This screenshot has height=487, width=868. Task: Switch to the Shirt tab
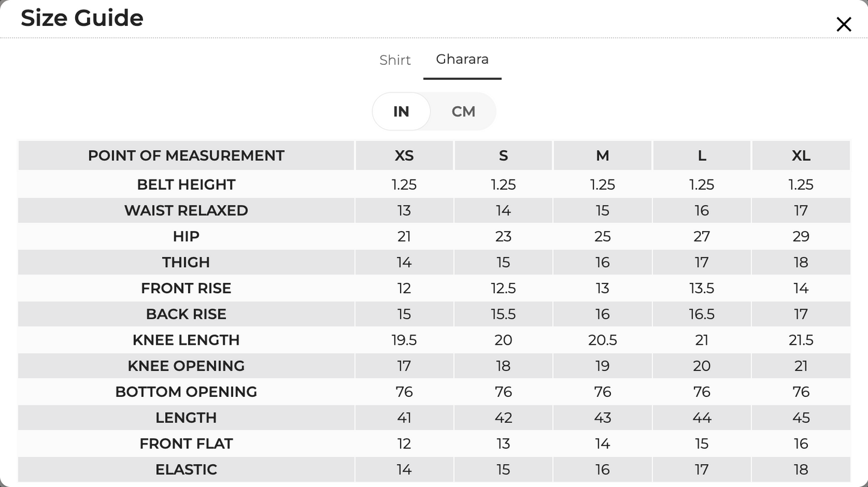(x=395, y=60)
